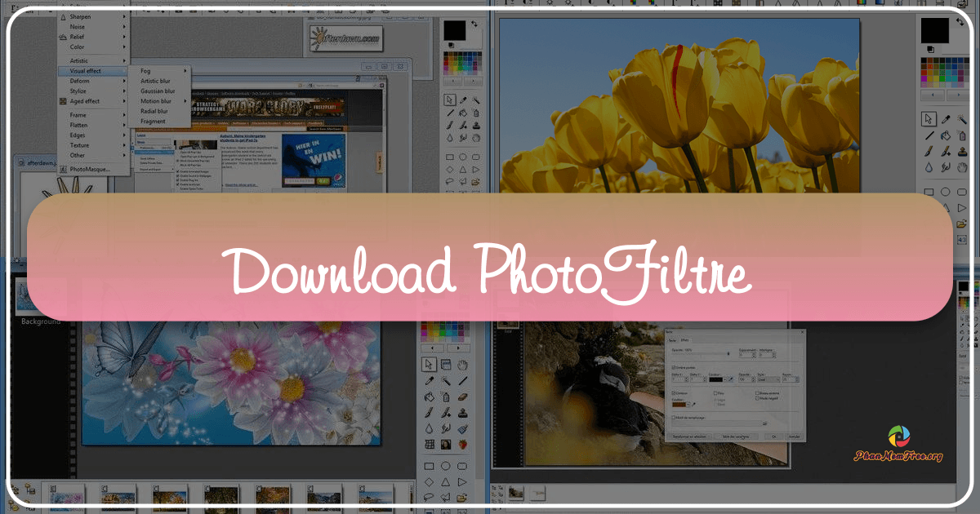Enable the Ombre portée checkbox

tap(674, 368)
